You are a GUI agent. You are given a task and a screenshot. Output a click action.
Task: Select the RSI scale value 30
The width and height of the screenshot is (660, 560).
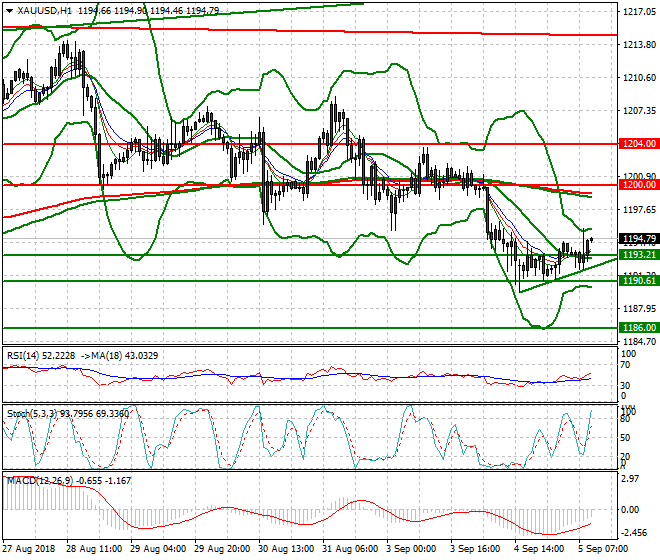[x=625, y=386]
